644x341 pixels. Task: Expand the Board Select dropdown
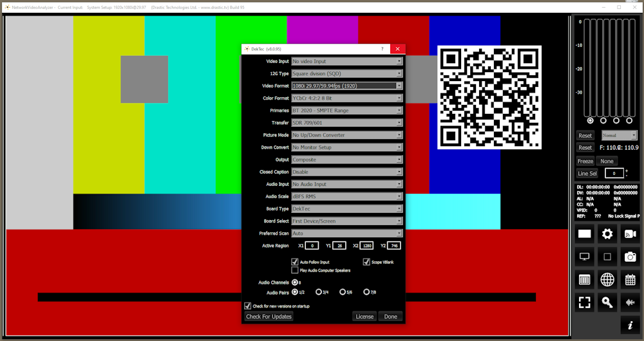tap(347, 221)
